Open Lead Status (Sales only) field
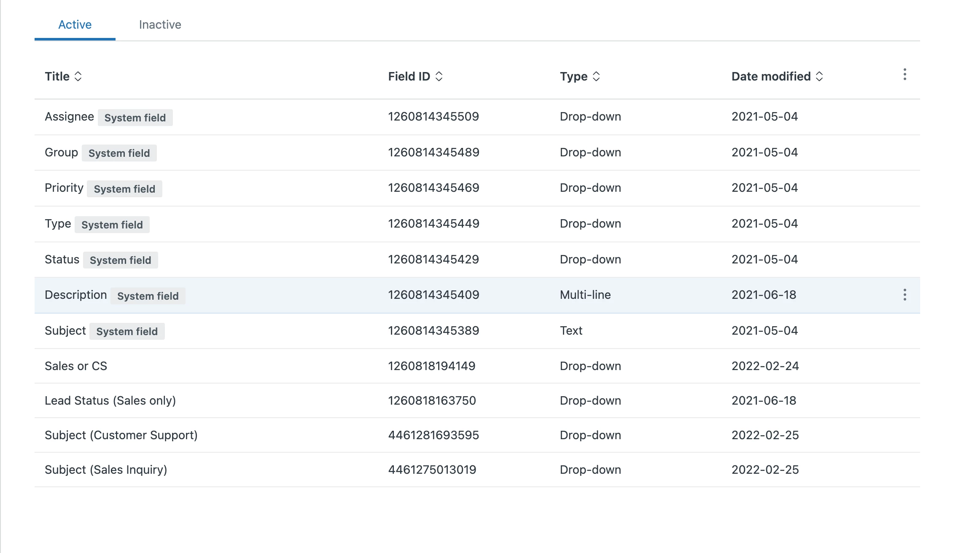This screenshot has height=553, width=980. (x=110, y=400)
